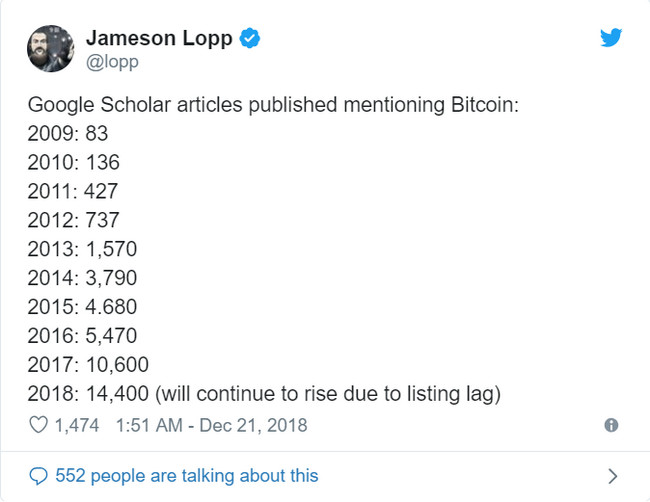Click the '2017: 10,600' line
This screenshot has width=650, height=502.
(88, 365)
